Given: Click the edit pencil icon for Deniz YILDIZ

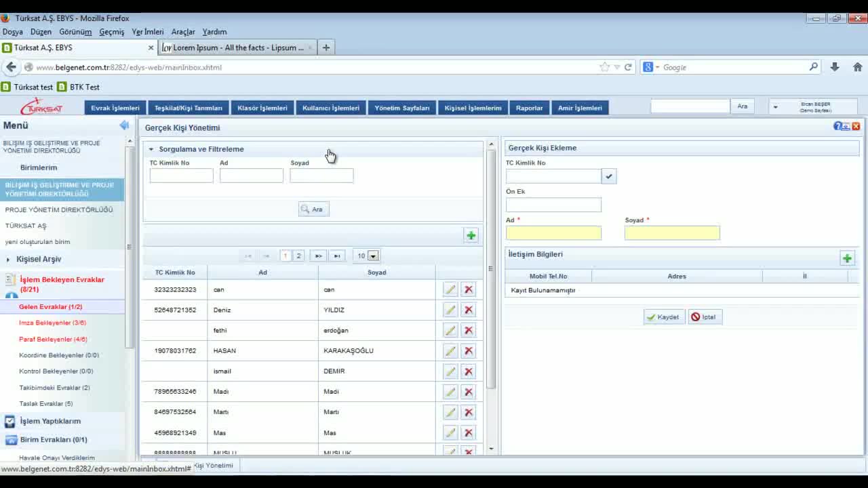Looking at the screenshot, I should [x=450, y=310].
